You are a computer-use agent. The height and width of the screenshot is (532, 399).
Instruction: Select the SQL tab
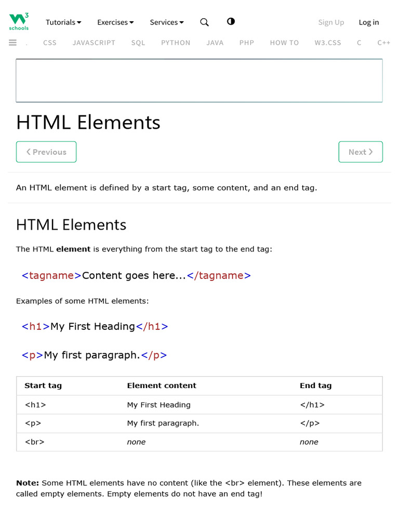coord(138,43)
